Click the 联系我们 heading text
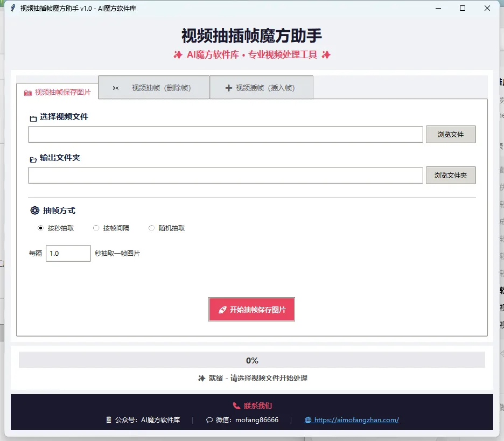504x441 pixels. pyautogui.click(x=258, y=405)
